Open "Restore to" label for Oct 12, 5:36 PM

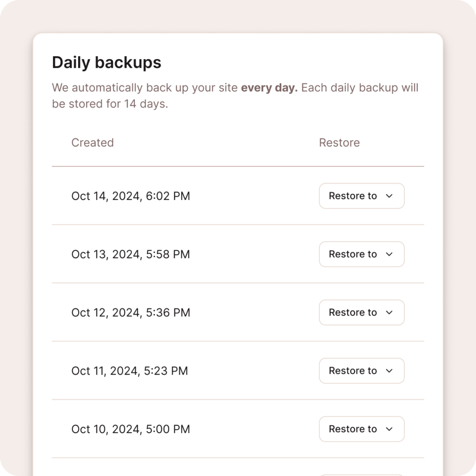click(353, 312)
